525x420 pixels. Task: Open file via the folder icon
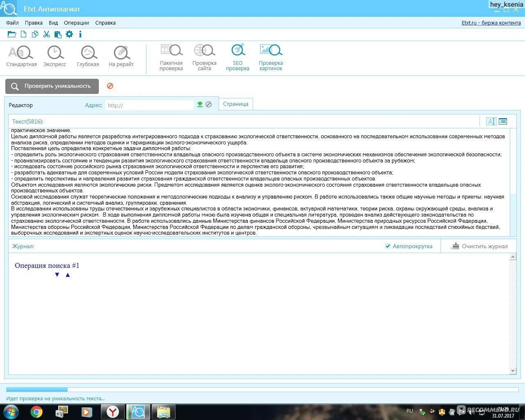tap(12, 34)
